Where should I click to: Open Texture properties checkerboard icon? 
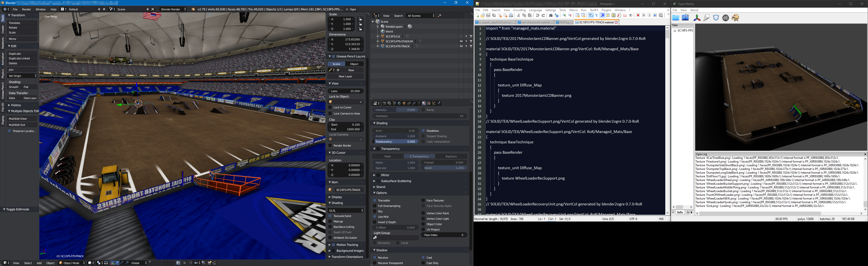tap(429, 103)
